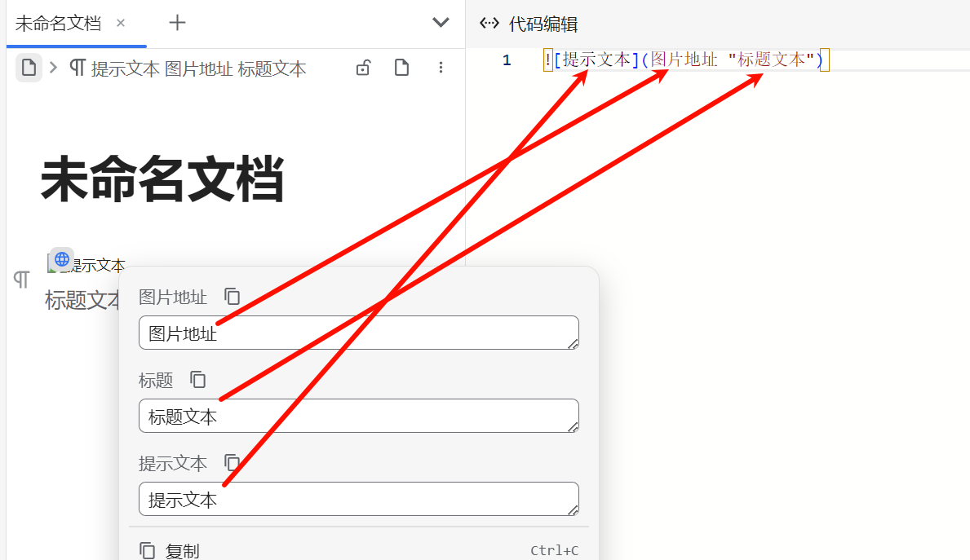970x560 pixels.
Task: Switch to the 未命名文档 tab
Action: point(58,24)
